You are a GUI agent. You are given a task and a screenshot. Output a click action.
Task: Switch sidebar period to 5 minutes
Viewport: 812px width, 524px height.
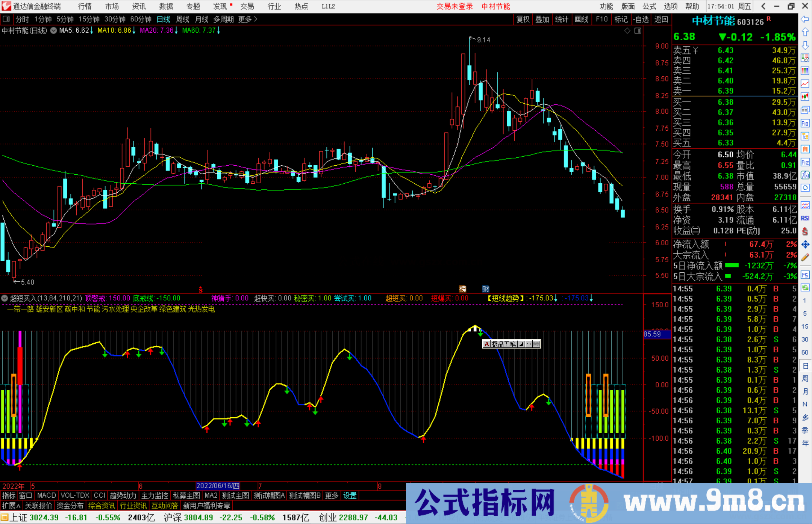[x=805, y=313]
